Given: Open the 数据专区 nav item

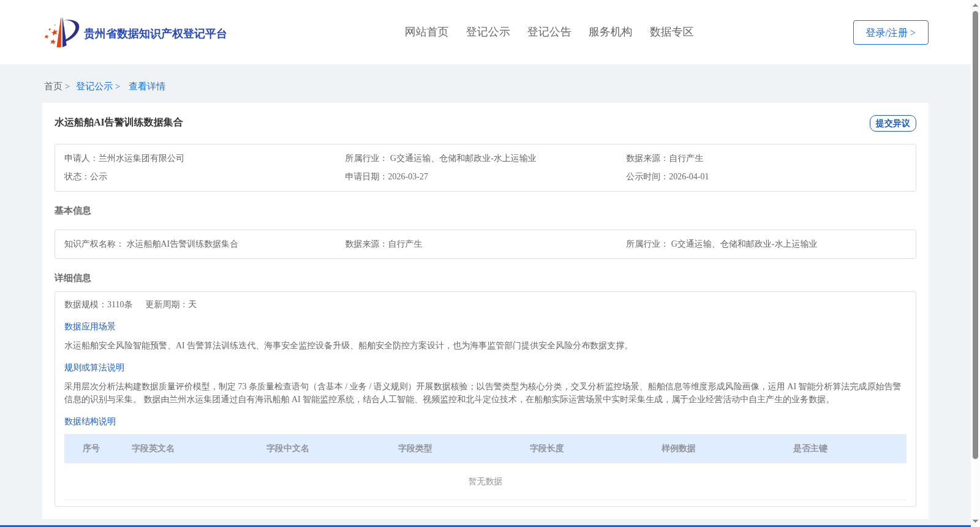Looking at the screenshot, I should click(671, 32).
